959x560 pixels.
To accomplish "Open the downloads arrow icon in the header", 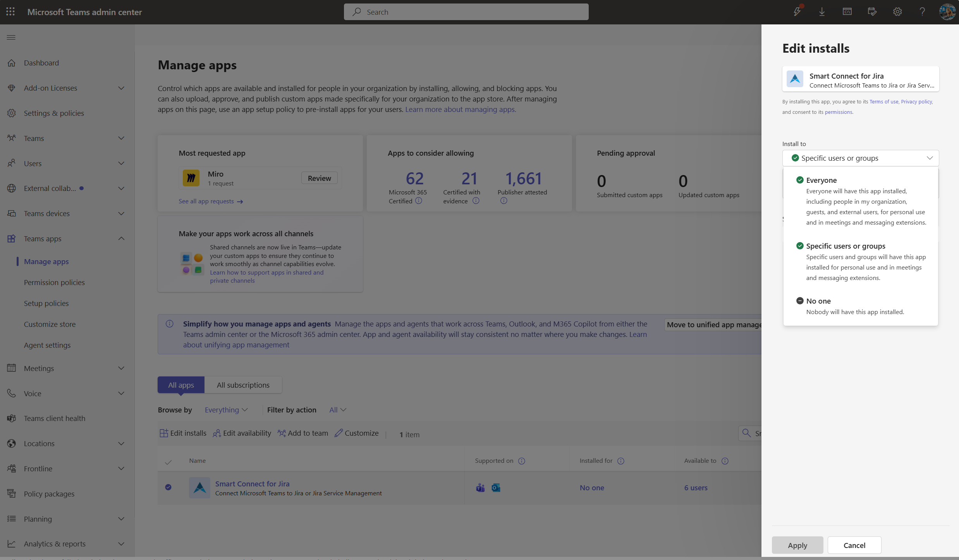I will pyautogui.click(x=822, y=12).
